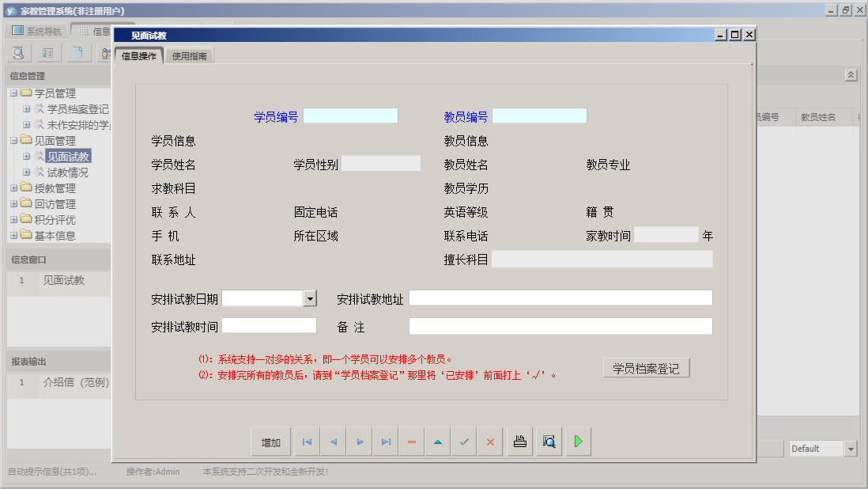Image resolution: width=868 pixels, height=489 pixels.
Task: Switch to the 使用指南 tab
Action: tap(189, 56)
